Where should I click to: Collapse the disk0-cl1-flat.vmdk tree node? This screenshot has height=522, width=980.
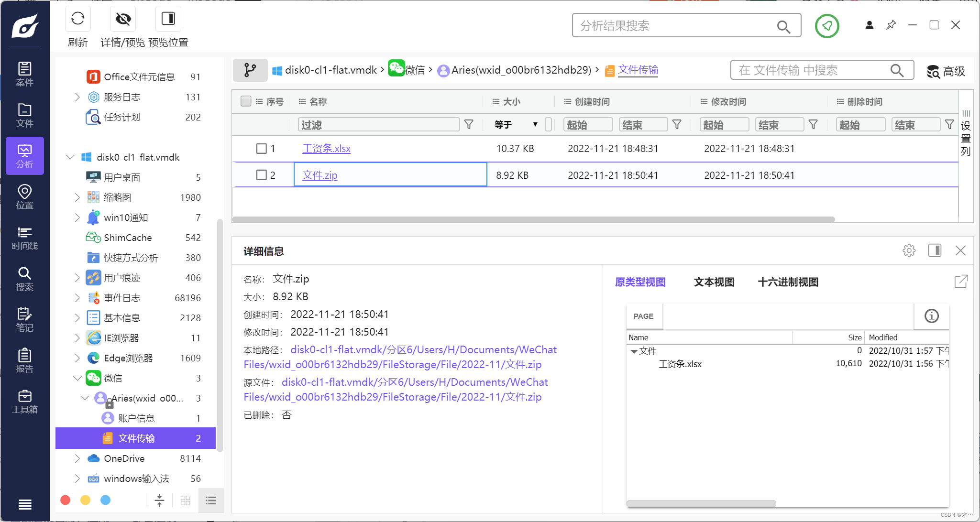point(70,157)
